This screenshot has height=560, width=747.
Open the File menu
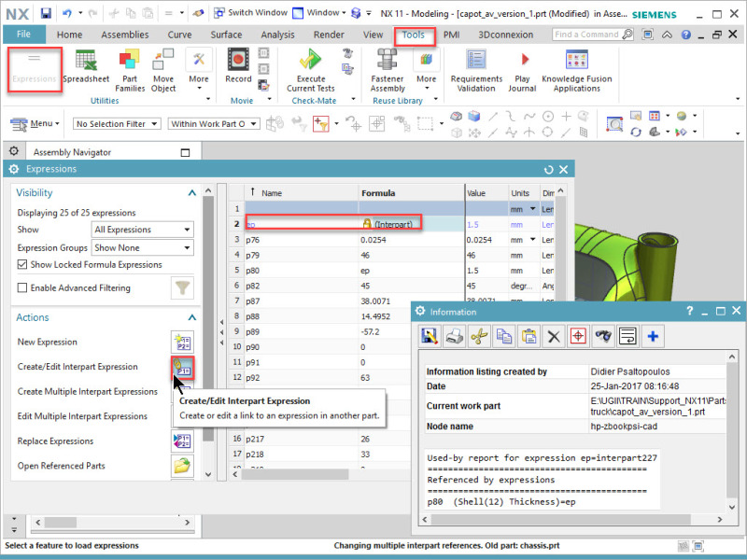point(24,35)
